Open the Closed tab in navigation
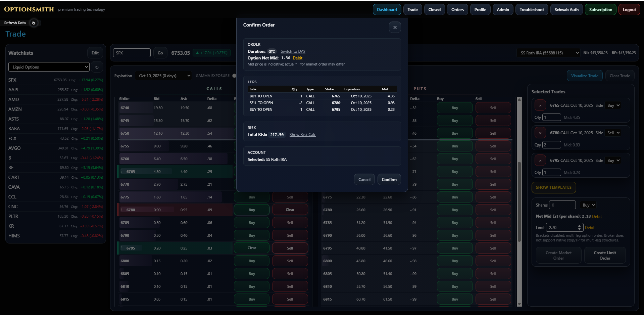The width and height of the screenshot is (644, 315). click(x=434, y=10)
